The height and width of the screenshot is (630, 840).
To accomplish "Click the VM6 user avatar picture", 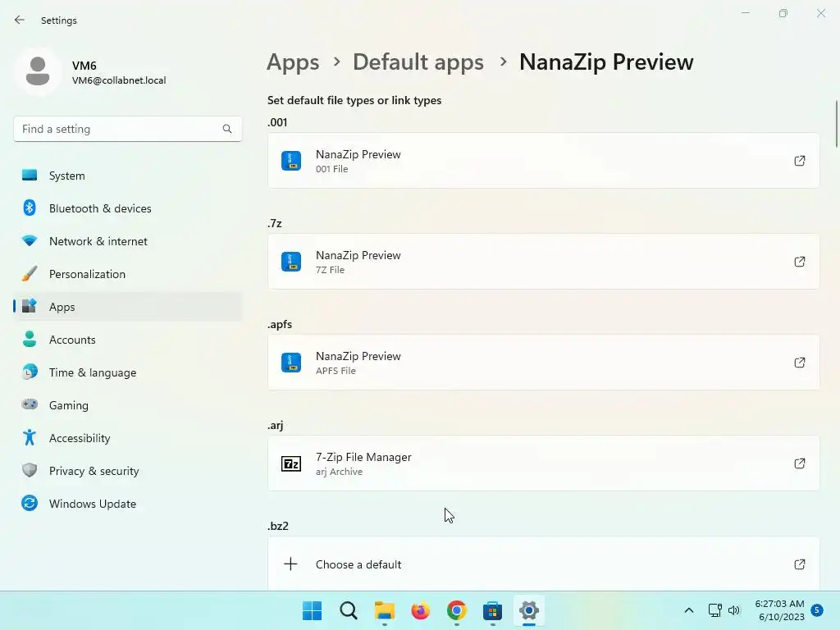I will pyautogui.click(x=38, y=72).
